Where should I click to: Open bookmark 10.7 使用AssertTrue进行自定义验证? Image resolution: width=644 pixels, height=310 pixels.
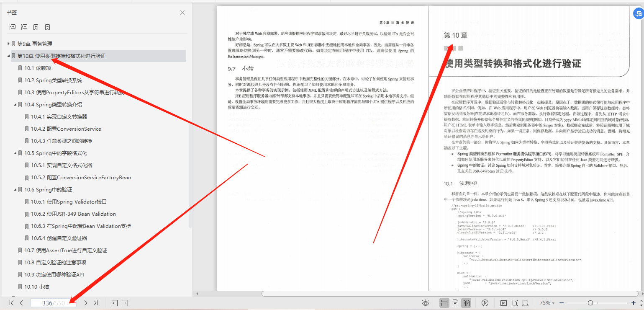click(66, 250)
